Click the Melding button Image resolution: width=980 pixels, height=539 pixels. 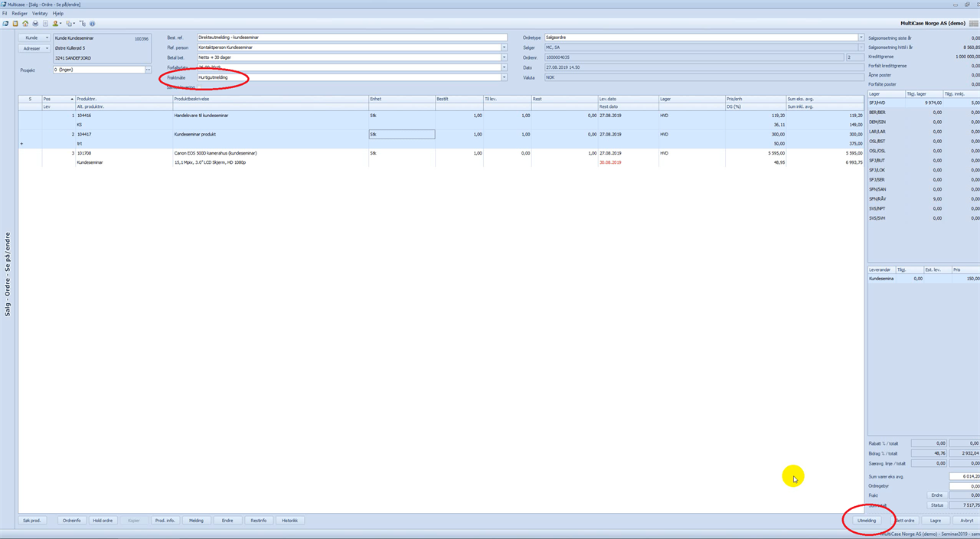(x=197, y=521)
